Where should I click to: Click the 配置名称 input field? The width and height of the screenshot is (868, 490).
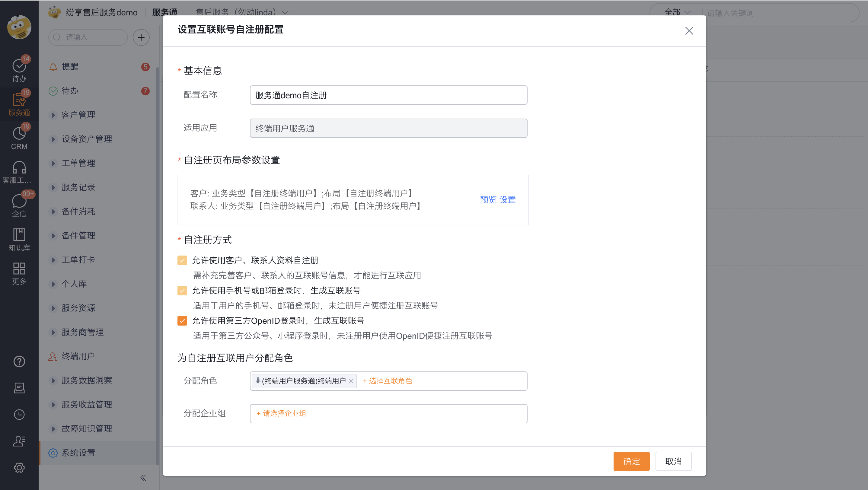[x=388, y=95]
